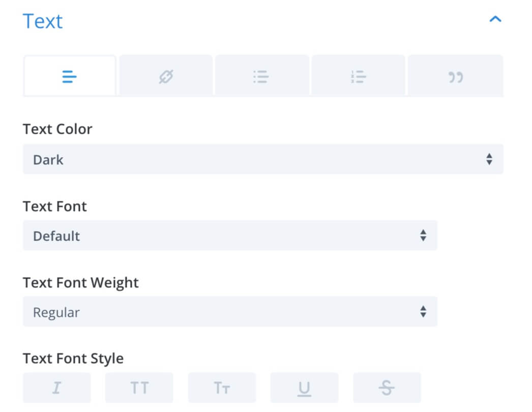This screenshot has width=532, height=412.
Task: Open the Text Font dropdown
Action: pyautogui.click(x=230, y=235)
